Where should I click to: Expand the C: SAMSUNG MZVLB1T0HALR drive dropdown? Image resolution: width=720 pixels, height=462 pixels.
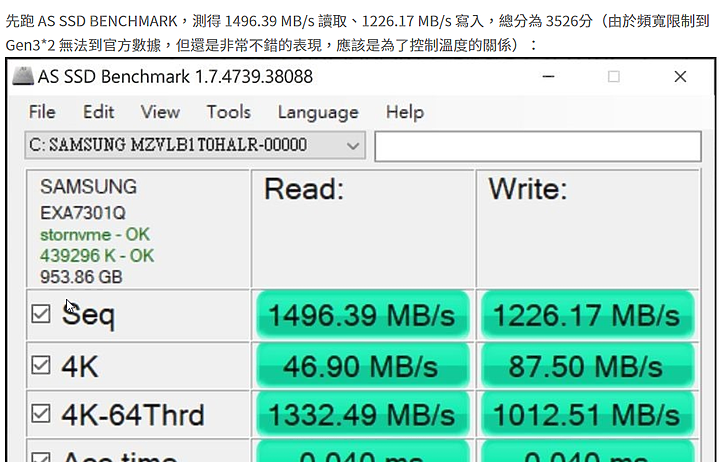195,146
